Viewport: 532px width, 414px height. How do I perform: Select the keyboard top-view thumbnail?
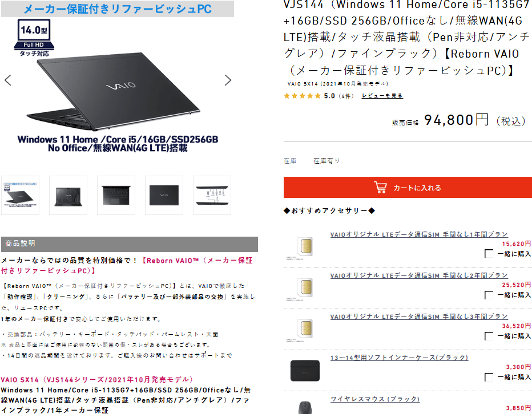click(116, 195)
